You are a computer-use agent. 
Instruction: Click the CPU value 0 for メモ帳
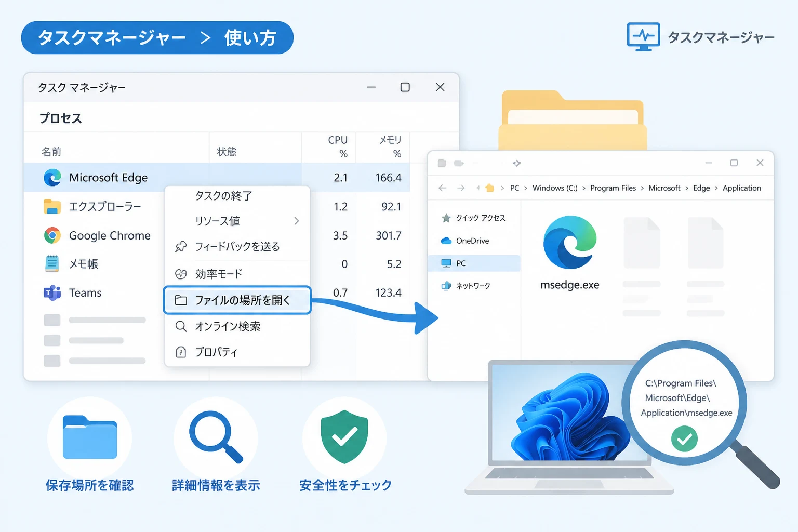click(344, 264)
